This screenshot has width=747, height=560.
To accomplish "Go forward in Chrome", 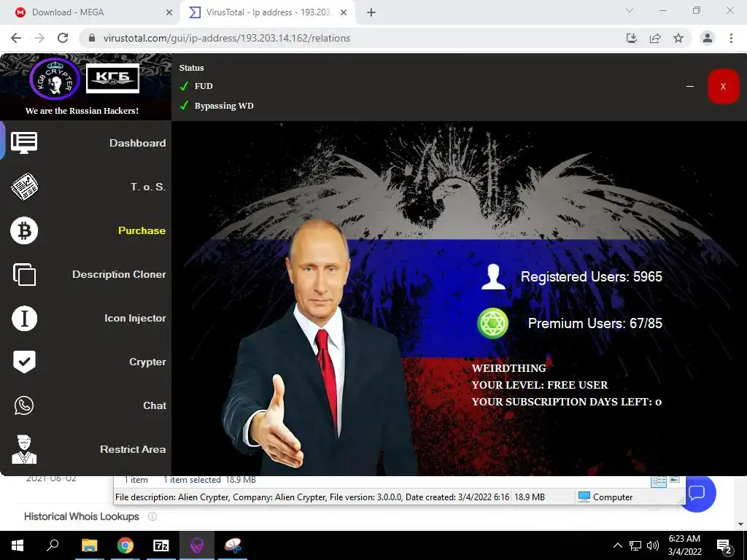I will [x=39, y=38].
